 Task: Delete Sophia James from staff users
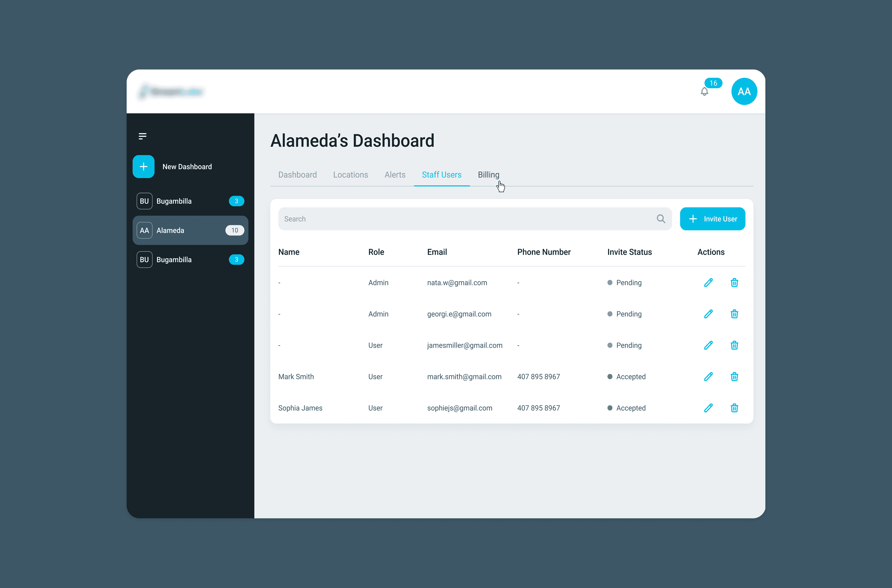pos(734,408)
